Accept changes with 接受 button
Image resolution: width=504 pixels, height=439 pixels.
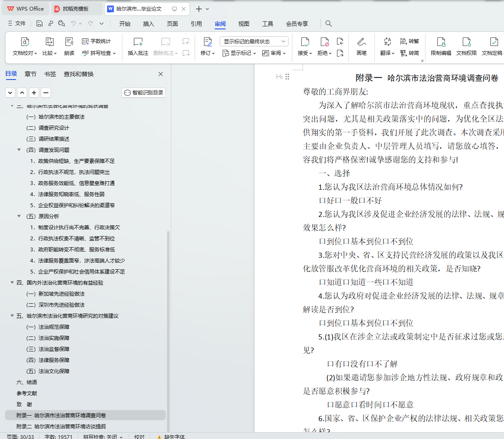coord(305,46)
